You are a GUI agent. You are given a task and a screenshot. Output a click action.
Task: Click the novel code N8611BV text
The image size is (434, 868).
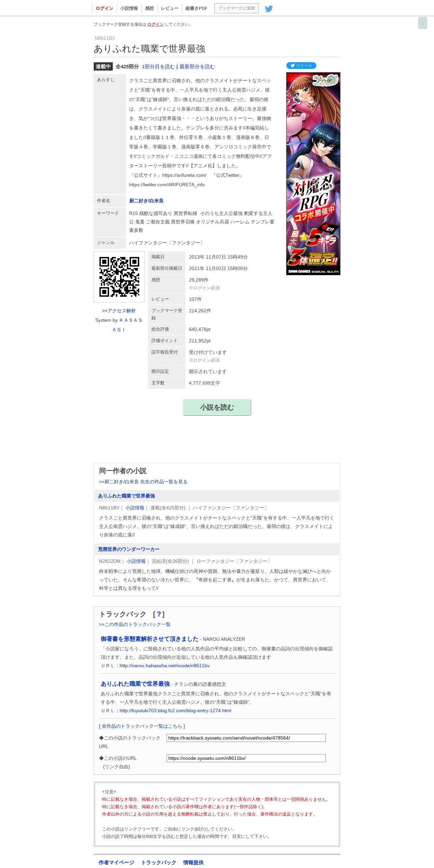(105, 38)
